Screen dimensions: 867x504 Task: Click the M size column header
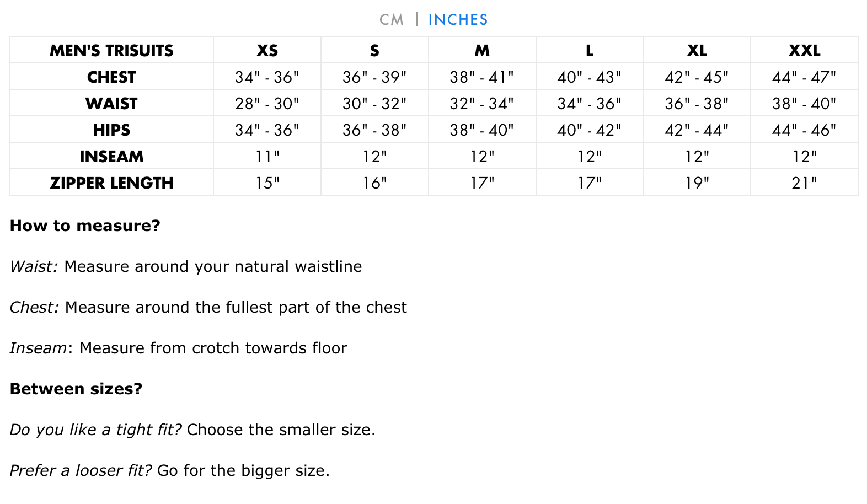[482, 50]
